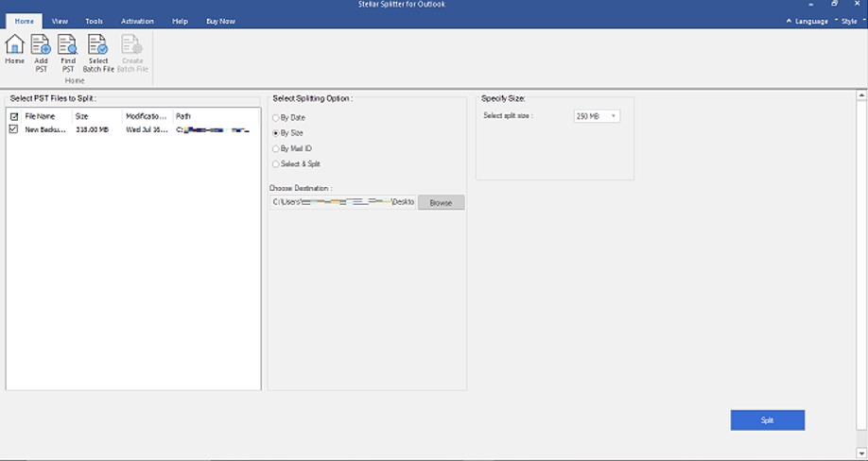Open the Buy Now tab
Screen dimensions: 868x461
[220, 21]
